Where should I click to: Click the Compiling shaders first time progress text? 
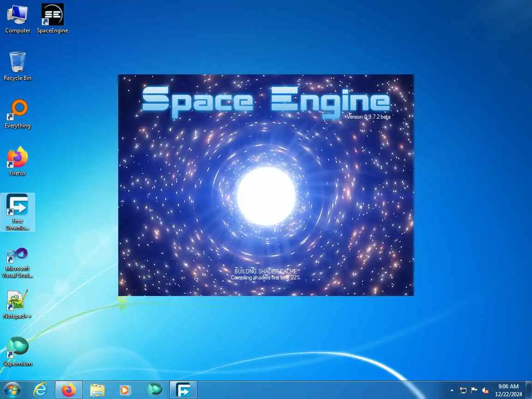[x=266, y=278]
